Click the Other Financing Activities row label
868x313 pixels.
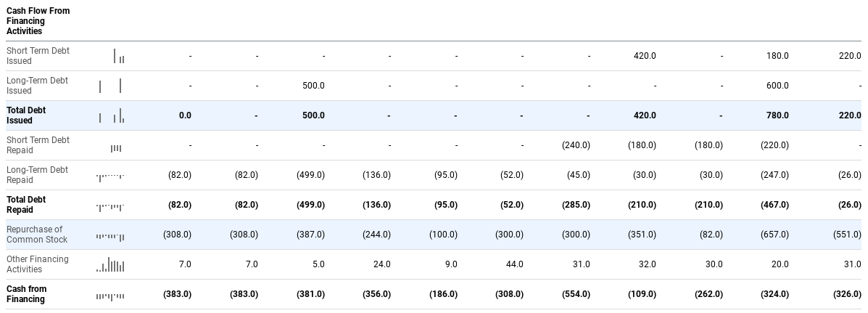(38, 264)
